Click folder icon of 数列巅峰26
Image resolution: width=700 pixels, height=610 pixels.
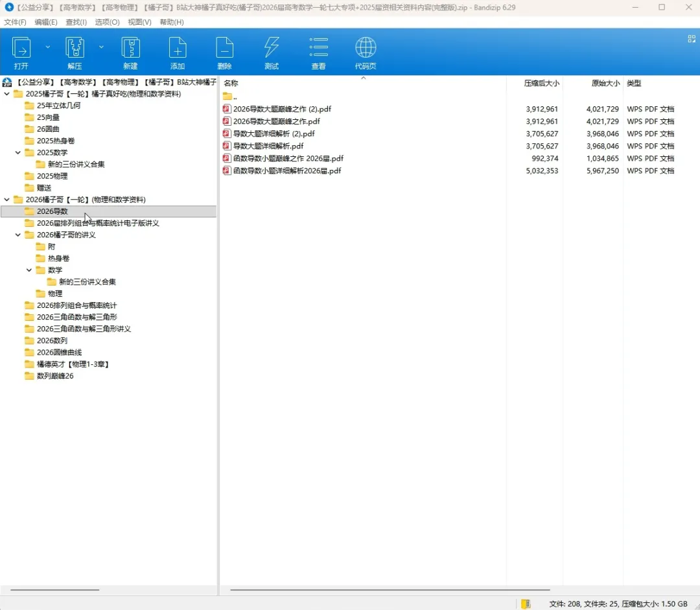29,375
